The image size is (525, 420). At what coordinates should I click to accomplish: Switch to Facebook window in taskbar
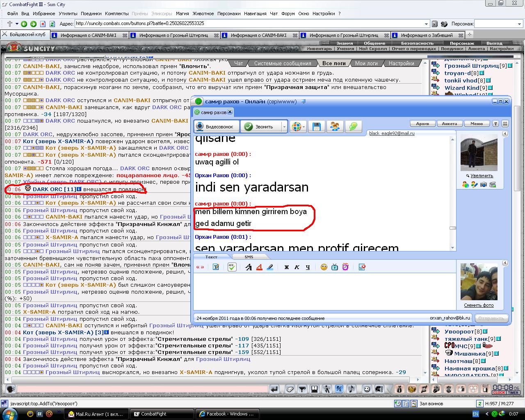226,414
